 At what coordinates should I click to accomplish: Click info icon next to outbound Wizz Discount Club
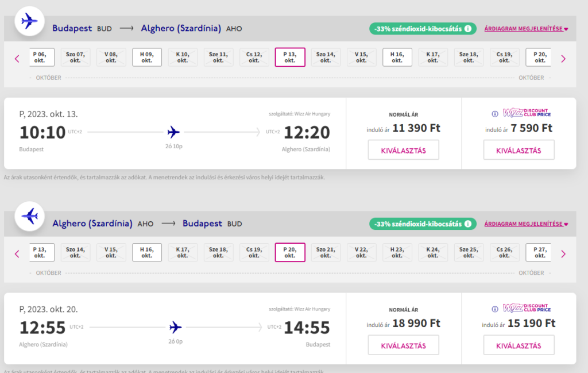[495, 113]
